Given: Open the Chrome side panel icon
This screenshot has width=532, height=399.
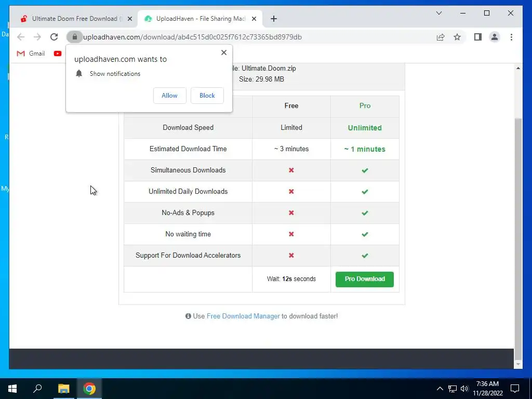Looking at the screenshot, I should (478, 37).
